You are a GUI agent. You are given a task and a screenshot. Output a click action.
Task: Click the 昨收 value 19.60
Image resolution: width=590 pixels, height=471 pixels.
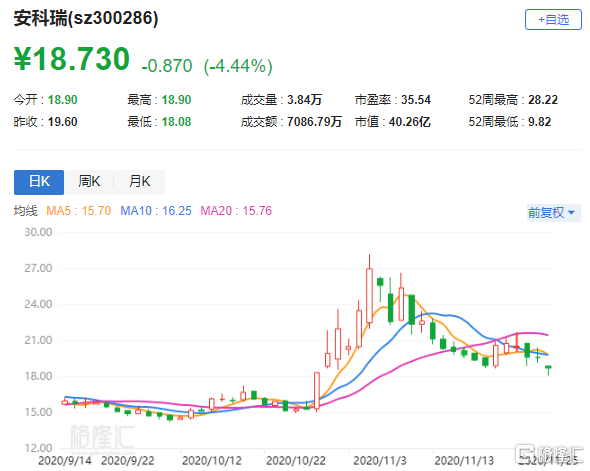point(62,122)
